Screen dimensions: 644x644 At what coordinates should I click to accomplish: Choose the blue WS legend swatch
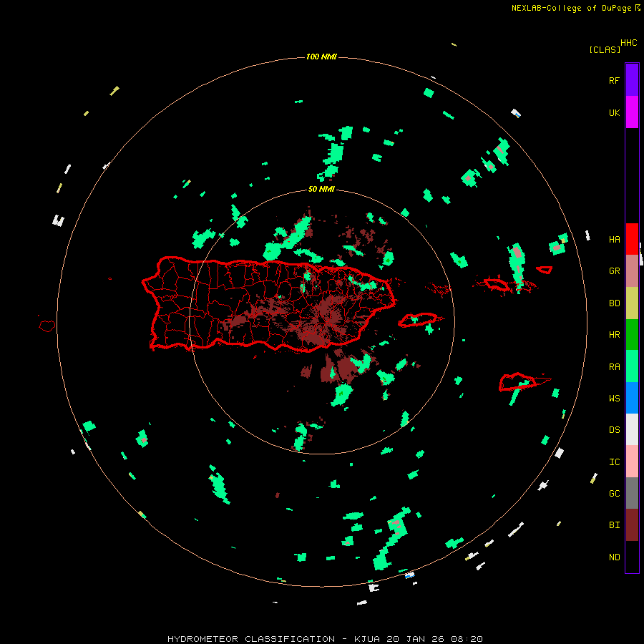pyautogui.click(x=632, y=398)
